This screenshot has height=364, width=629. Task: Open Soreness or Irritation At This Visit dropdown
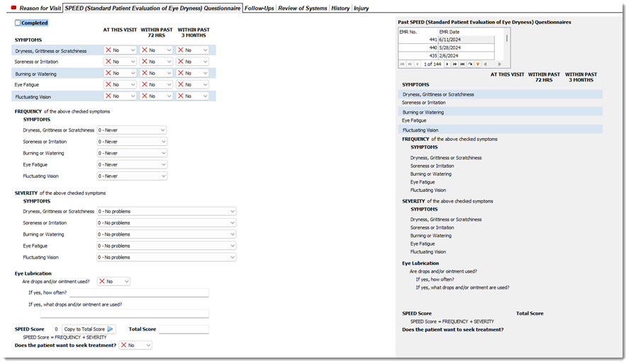(121, 62)
